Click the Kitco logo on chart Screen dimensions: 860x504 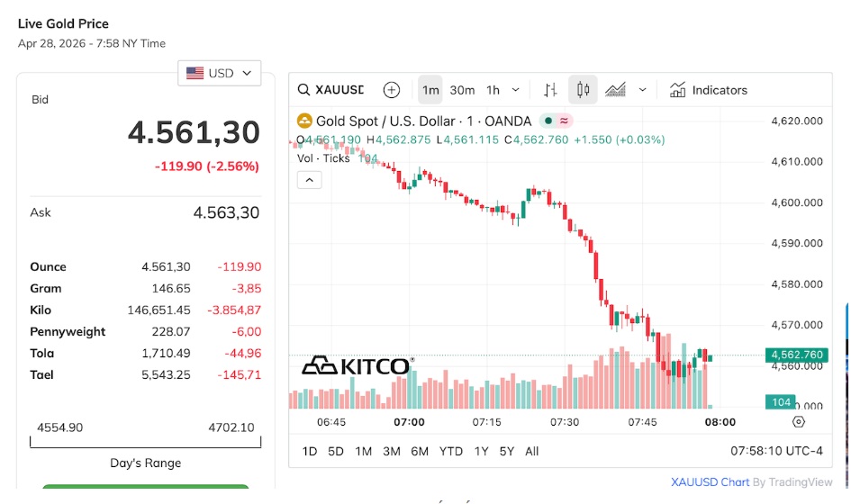tap(357, 365)
